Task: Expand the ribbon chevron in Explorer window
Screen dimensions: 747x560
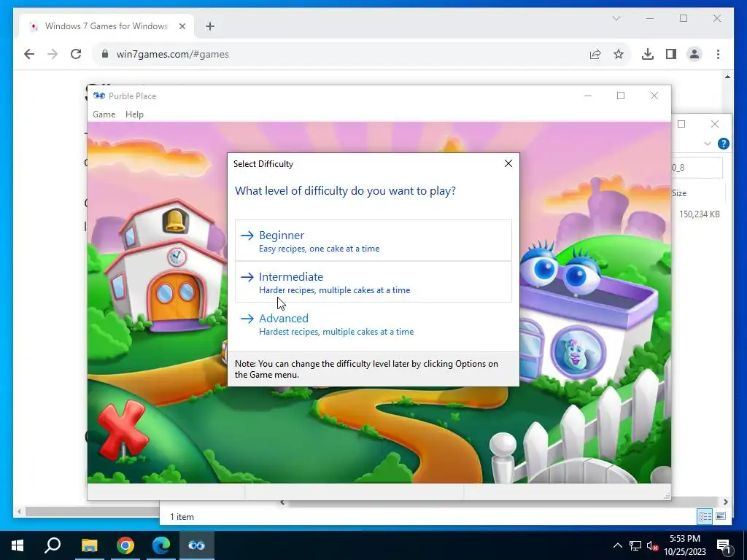Action: click(x=708, y=144)
